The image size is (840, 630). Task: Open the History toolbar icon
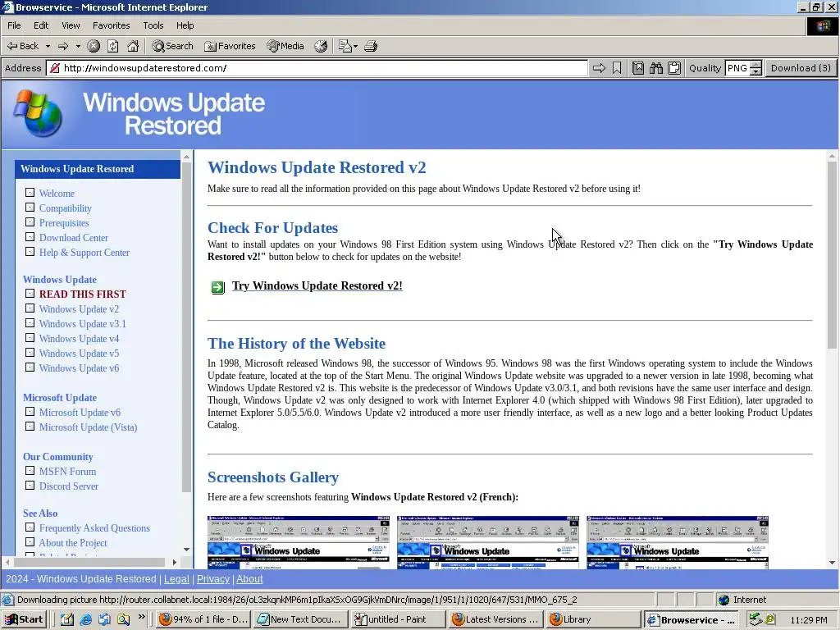click(321, 46)
